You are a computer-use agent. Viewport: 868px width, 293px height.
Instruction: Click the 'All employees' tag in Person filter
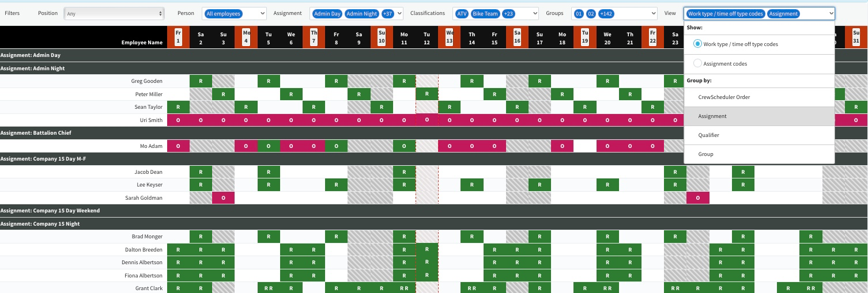pyautogui.click(x=223, y=13)
